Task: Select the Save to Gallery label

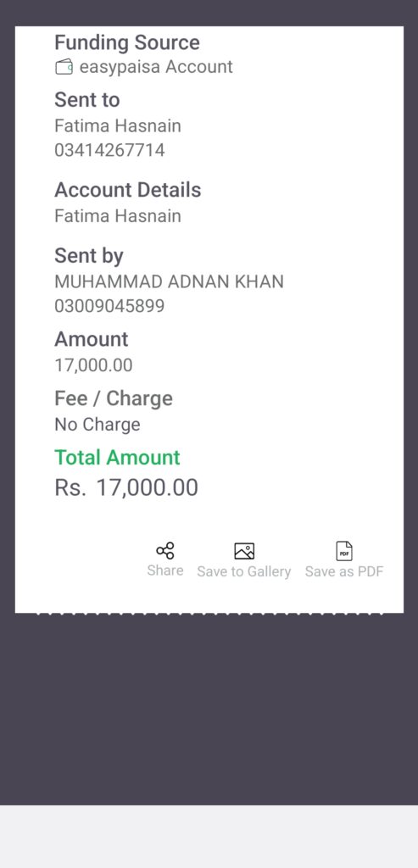Action: (x=244, y=572)
